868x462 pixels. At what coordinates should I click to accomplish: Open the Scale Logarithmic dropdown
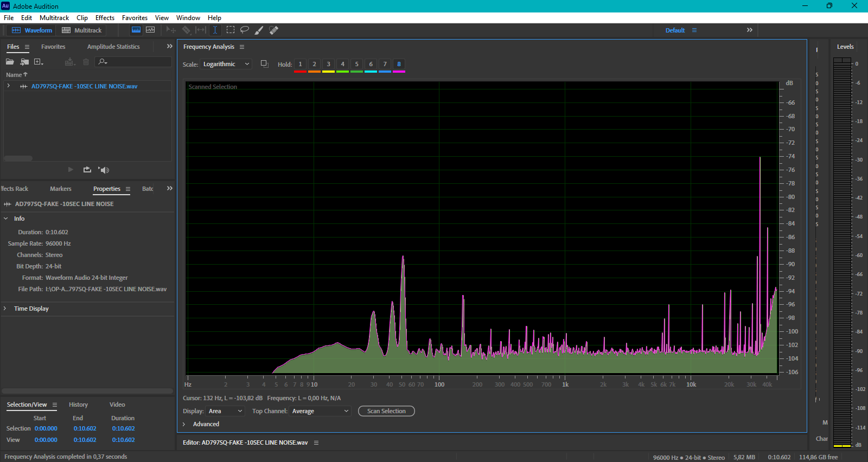point(226,64)
